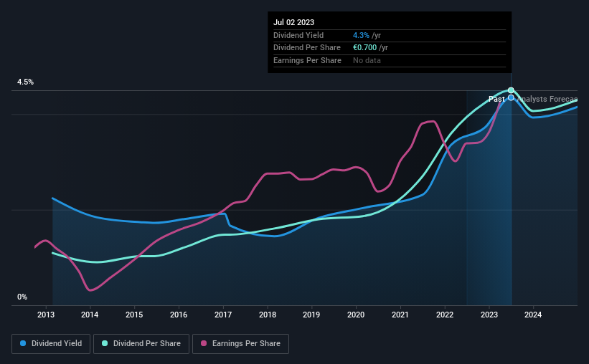Click the 2022 x-axis label
Screen dimensions: 589x364
445,315
